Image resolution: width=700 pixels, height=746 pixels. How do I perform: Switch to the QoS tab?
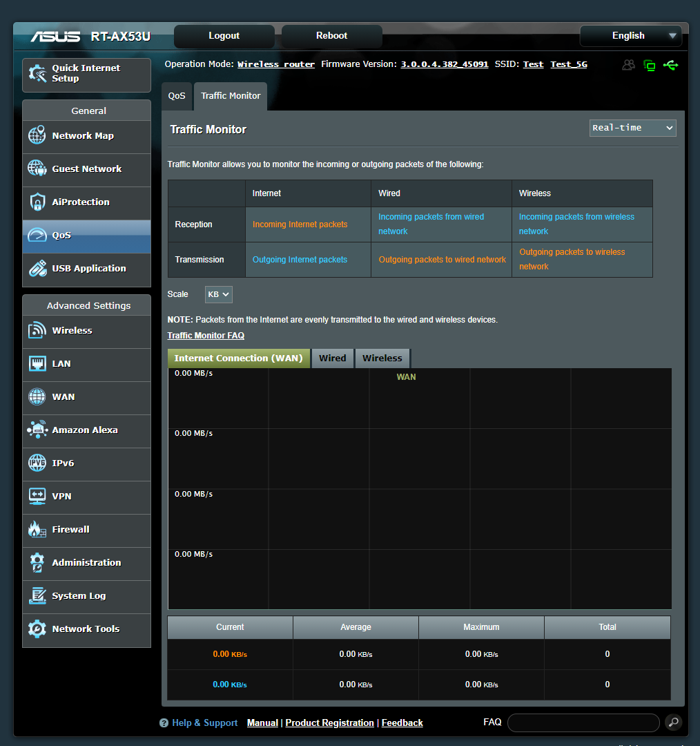177,96
